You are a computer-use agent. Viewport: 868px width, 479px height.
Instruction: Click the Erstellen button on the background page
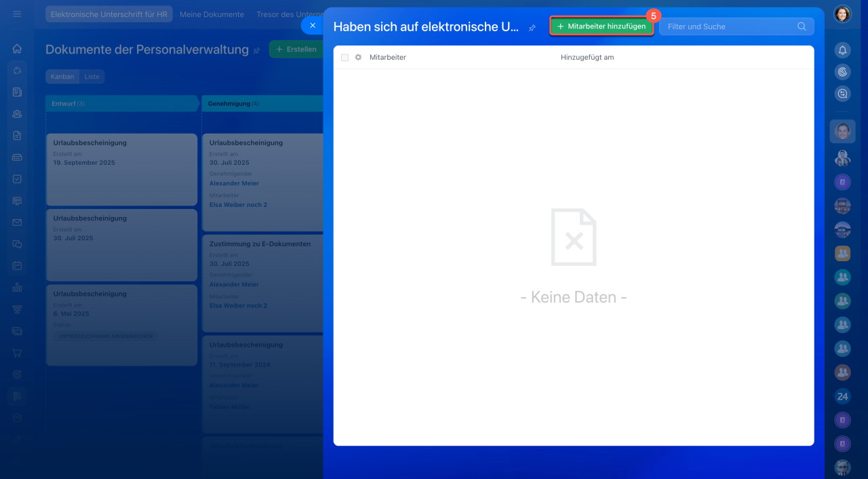296,50
